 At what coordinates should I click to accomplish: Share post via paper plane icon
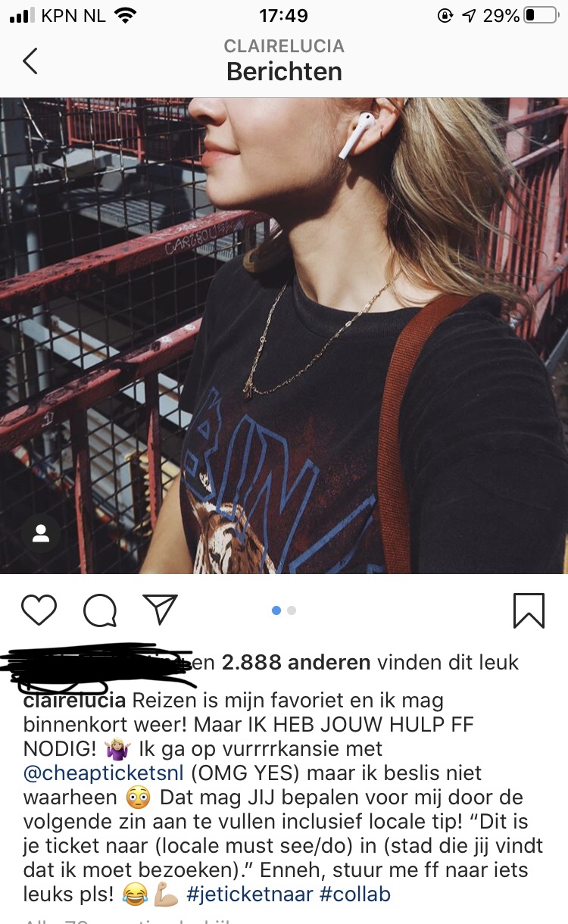click(x=160, y=609)
